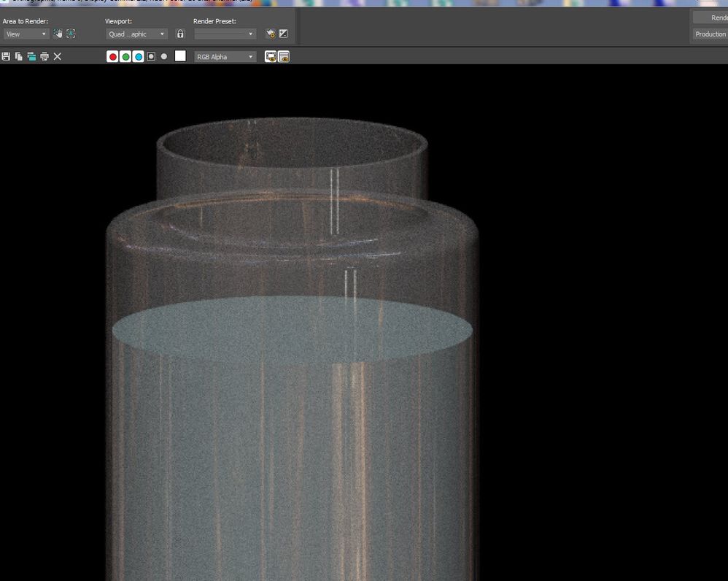Open the Render Preset dropdown

click(x=225, y=34)
